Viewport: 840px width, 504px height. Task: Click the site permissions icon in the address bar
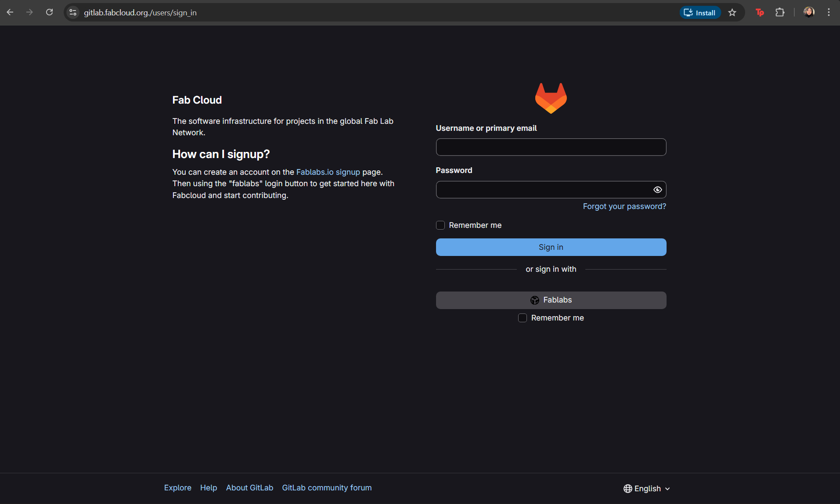pyautogui.click(x=73, y=12)
